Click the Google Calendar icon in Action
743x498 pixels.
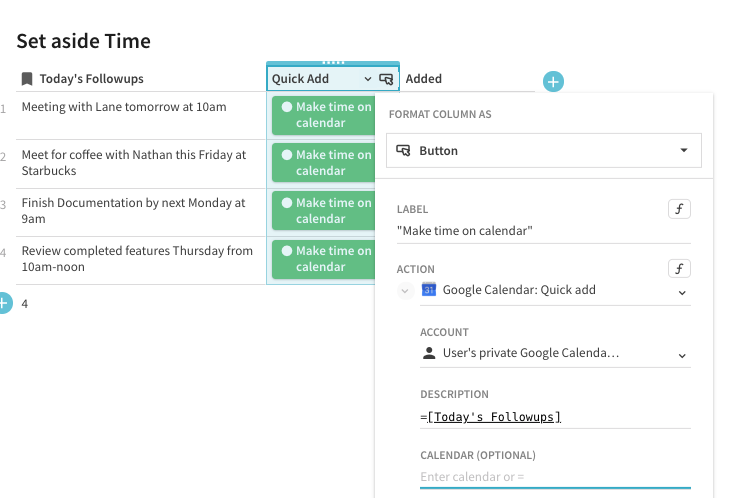[429, 290]
